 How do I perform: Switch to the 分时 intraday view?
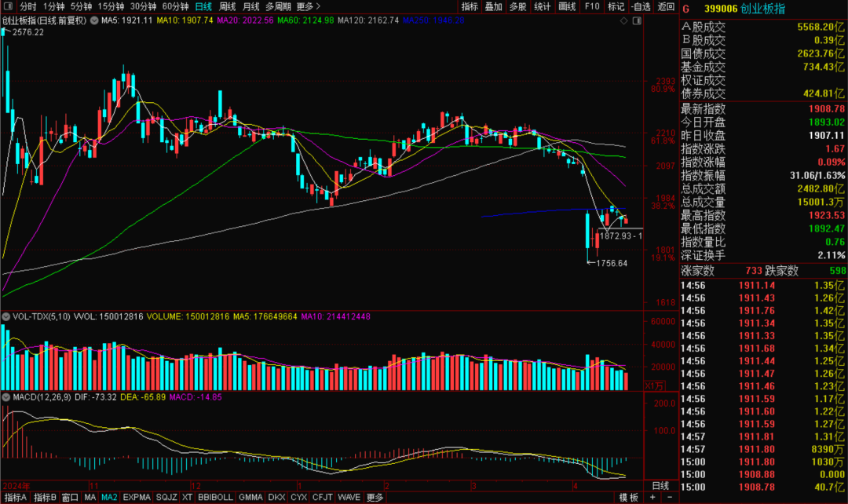(x=27, y=6)
